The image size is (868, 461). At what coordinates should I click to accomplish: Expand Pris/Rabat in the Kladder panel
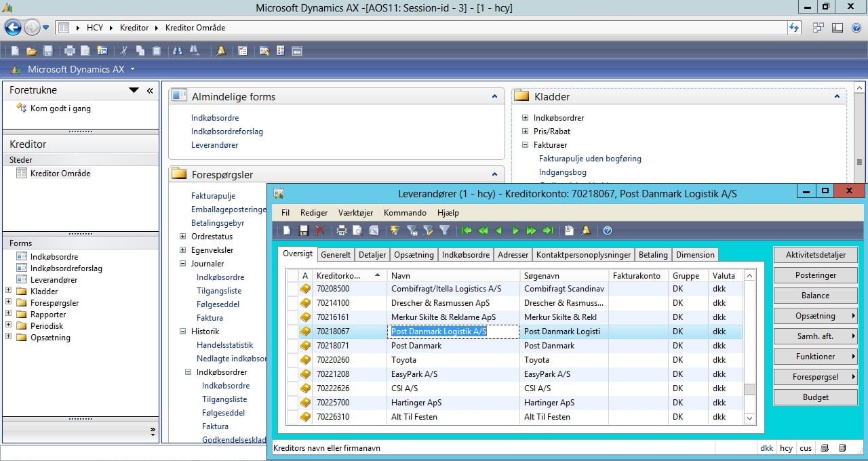pyautogui.click(x=525, y=132)
